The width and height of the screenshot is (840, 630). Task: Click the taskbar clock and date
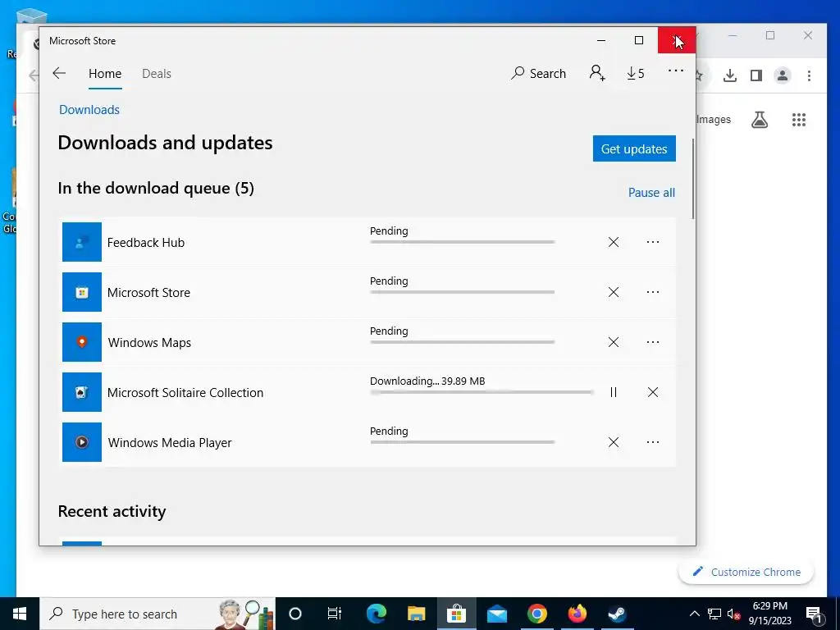pos(769,614)
